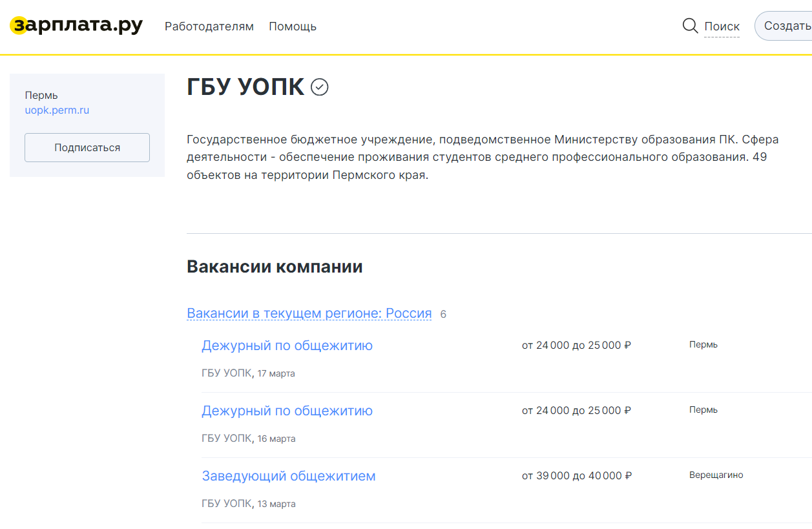Click salary от 39 000 до 40 000 ₽

click(577, 476)
